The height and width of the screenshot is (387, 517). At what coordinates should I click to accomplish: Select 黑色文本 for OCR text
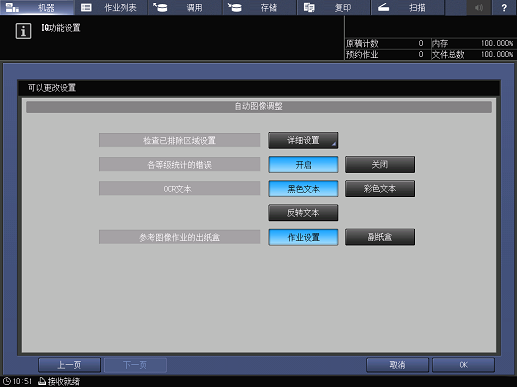coord(303,189)
